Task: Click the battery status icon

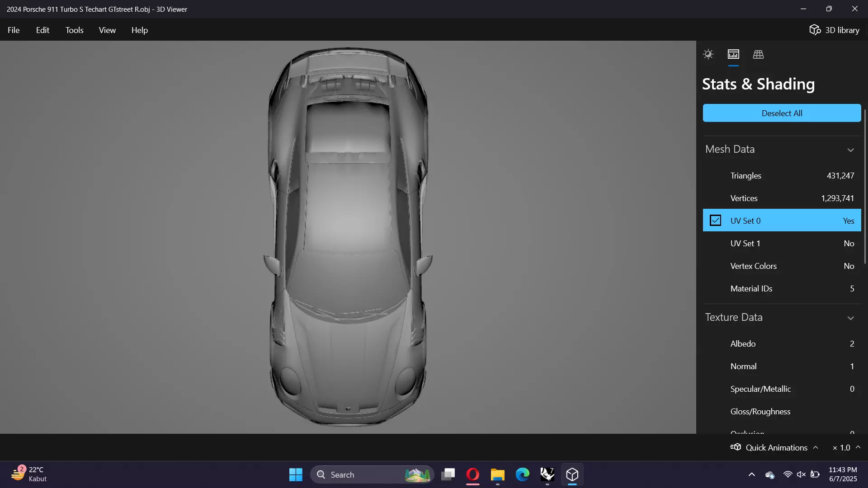Action: pos(815,474)
